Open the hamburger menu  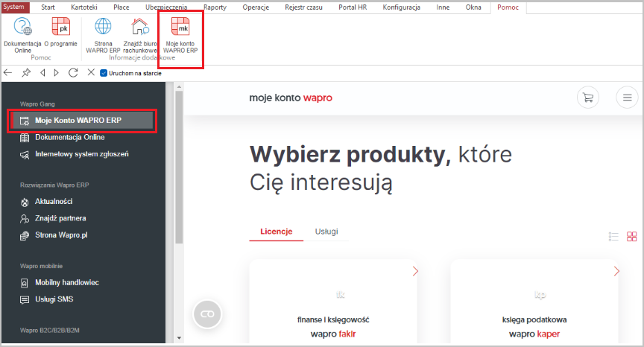click(627, 98)
